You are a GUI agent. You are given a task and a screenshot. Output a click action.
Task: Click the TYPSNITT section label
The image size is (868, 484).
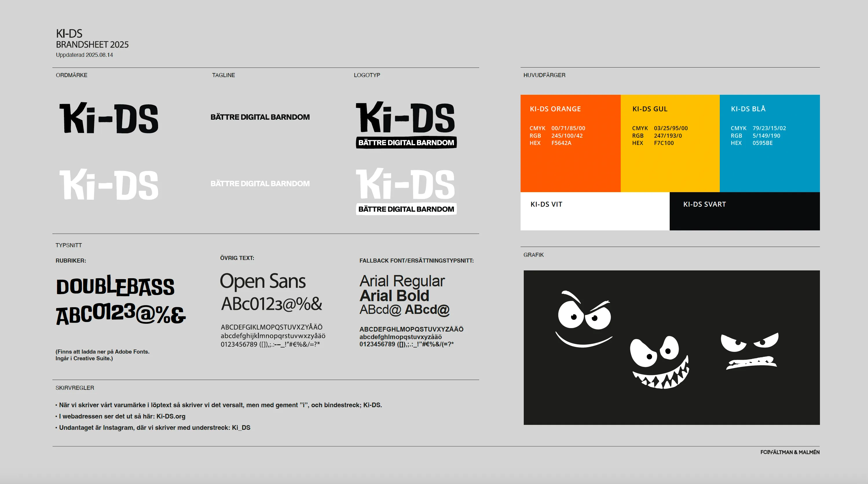pos(69,245)
